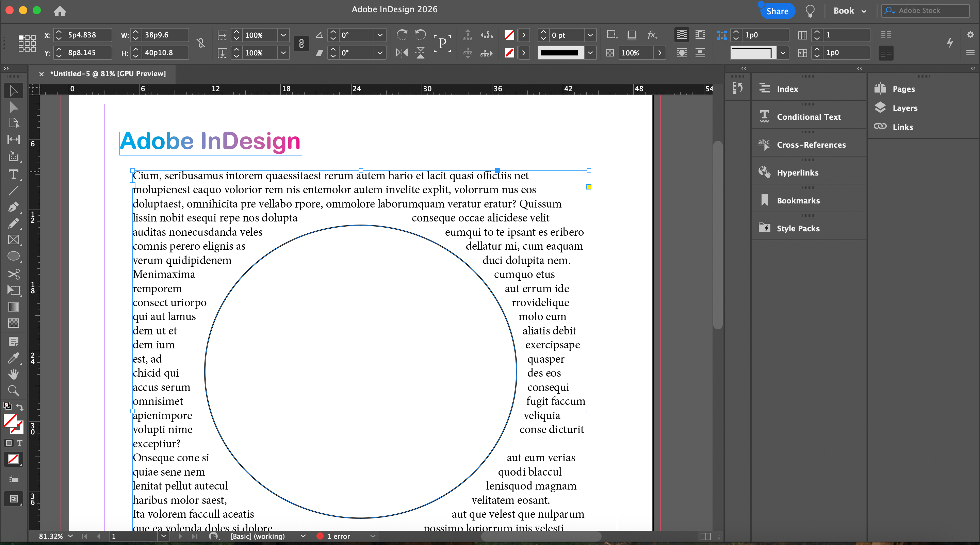This screenshot has width=980, height=545.
Task: Click the rotate 90° clockwise icon
Action: click(402, 35)
